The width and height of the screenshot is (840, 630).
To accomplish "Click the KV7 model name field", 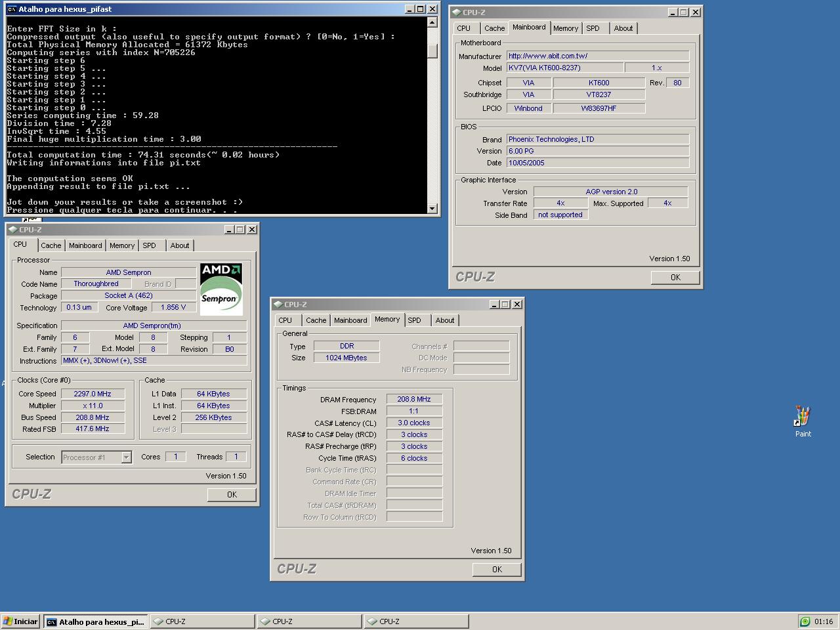I will tap(565, 68).
